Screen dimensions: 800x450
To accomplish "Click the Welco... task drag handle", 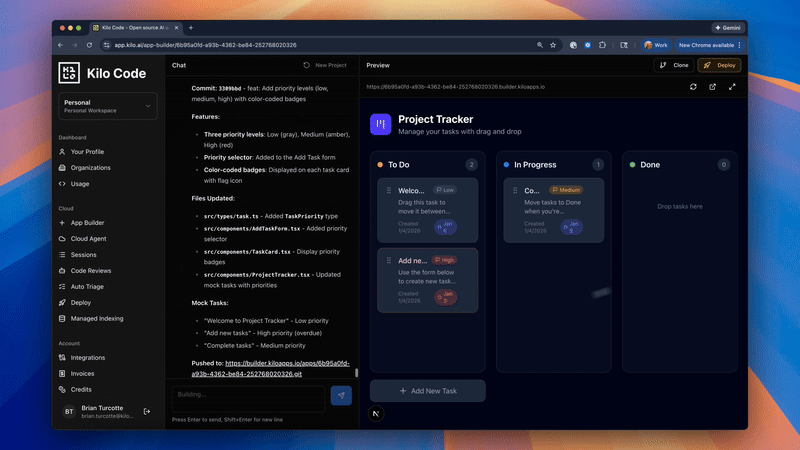I will pos(389,190).
